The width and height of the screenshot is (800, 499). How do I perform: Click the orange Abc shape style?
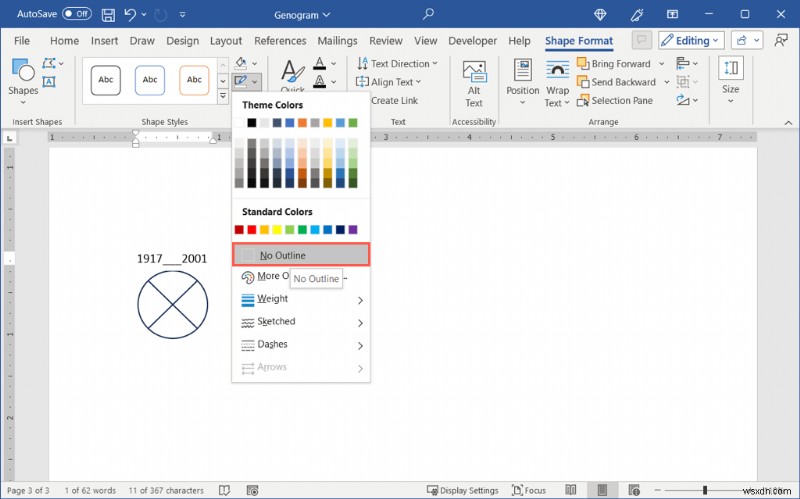point(194,80)
